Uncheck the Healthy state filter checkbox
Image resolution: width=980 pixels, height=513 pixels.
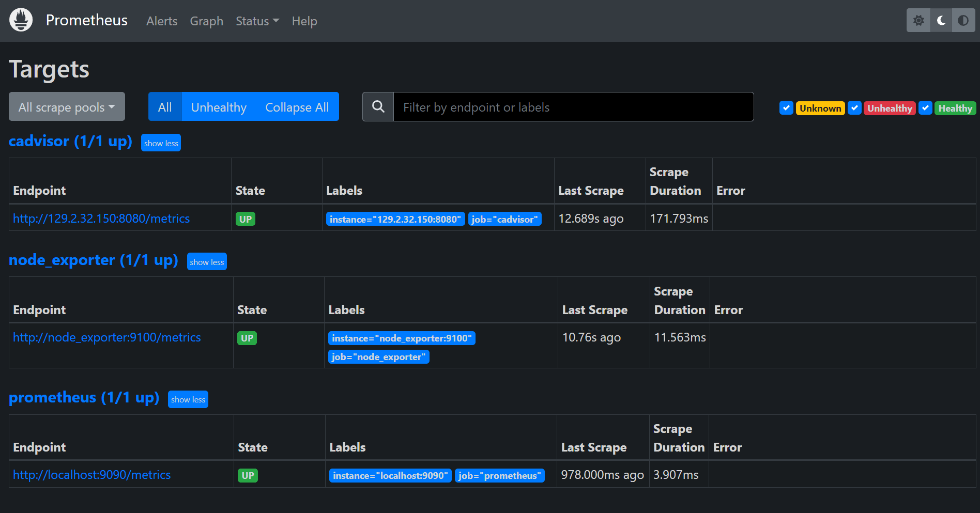pos(926,108)
